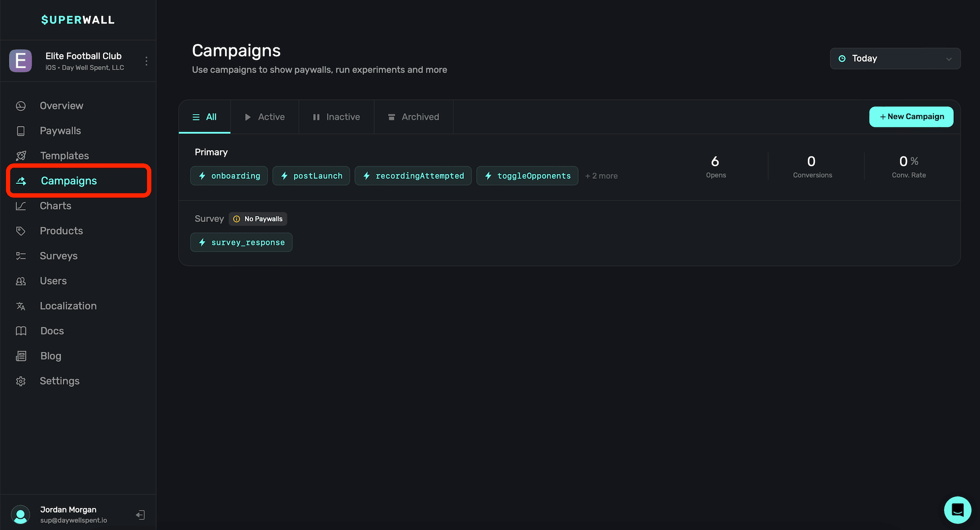Image resolution: width=980 pixels, height=530 pixels.
Task: Click the Templates rocket icon
Action: point(21,156)
